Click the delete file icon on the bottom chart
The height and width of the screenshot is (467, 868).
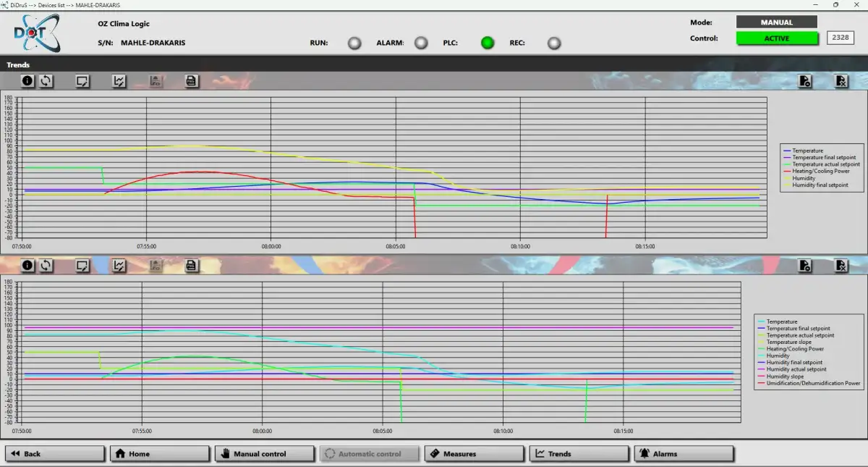[841, 266]
